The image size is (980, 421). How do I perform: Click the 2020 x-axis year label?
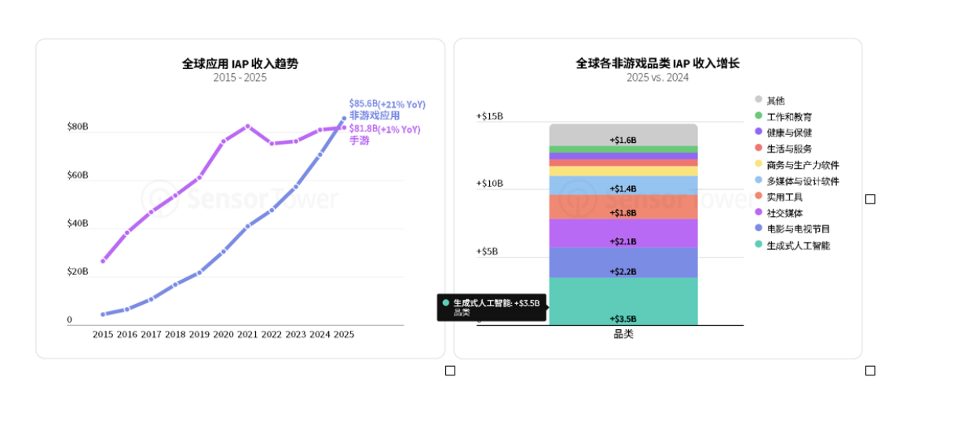tap(223, 335)
